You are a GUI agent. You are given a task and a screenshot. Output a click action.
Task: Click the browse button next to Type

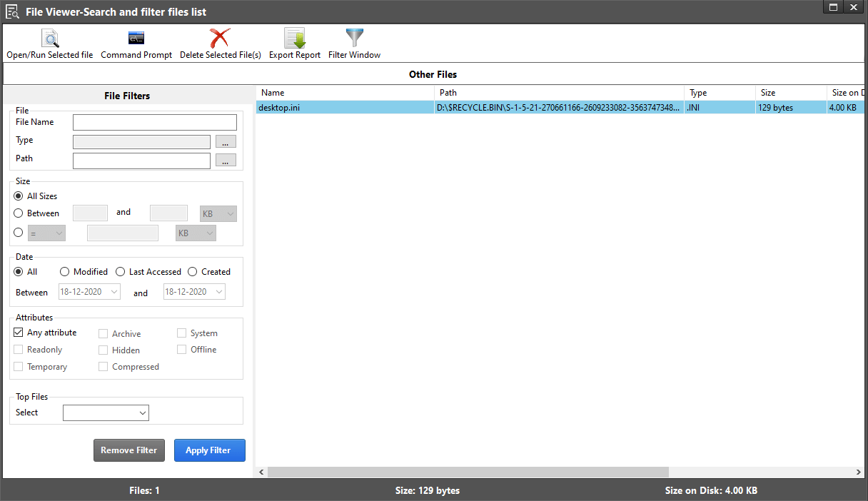pyautogui.click(x=226, y=141)
